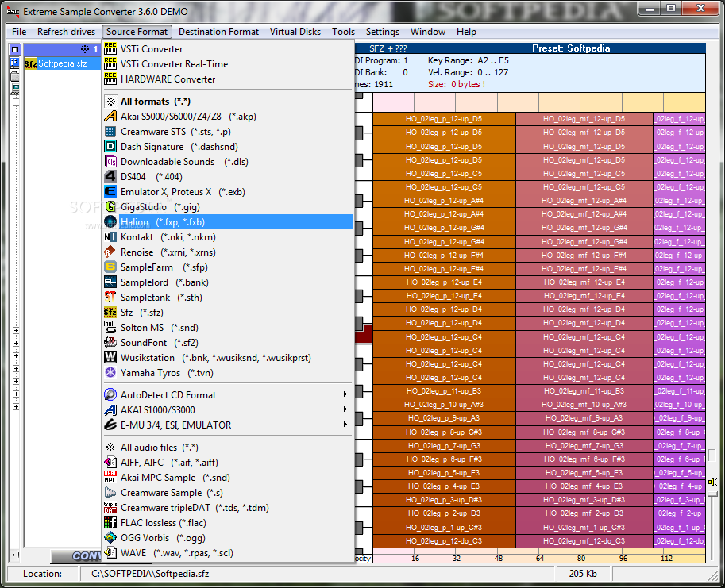Choose All formats (*.*) entry
Viewport: 725px width, 588px height.
(229, 102)
